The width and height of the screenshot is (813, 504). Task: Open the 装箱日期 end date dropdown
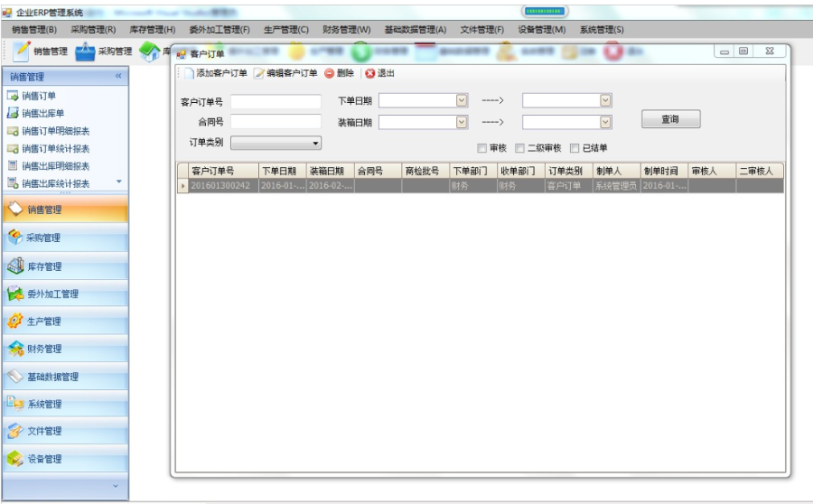[x=605, y=122]
